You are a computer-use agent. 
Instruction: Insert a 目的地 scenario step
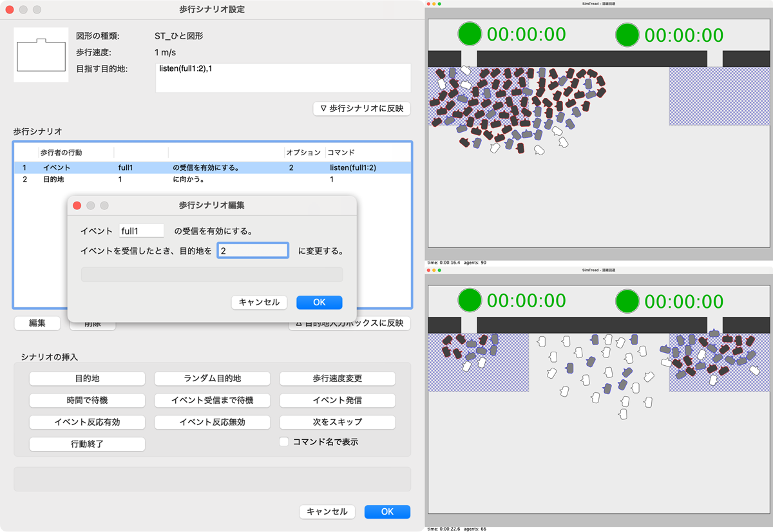87,379
